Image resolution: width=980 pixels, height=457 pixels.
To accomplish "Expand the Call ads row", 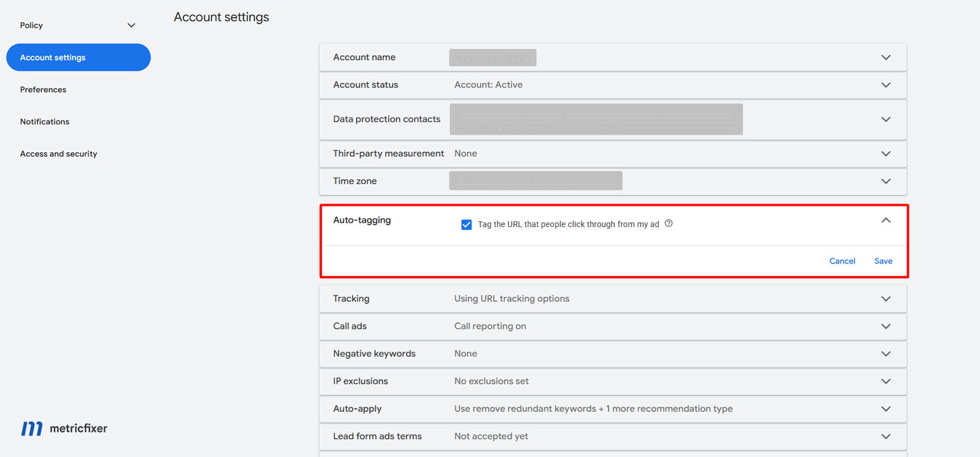I will [886, 326].
